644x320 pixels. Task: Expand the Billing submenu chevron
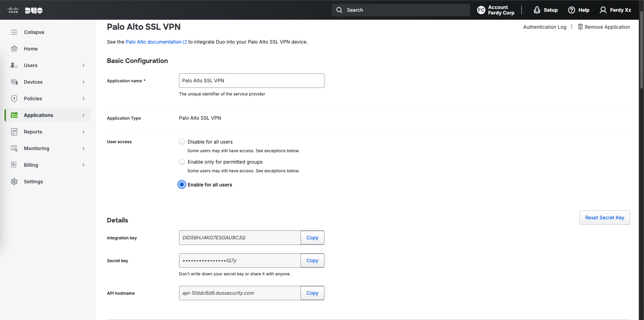pos(83,165)
